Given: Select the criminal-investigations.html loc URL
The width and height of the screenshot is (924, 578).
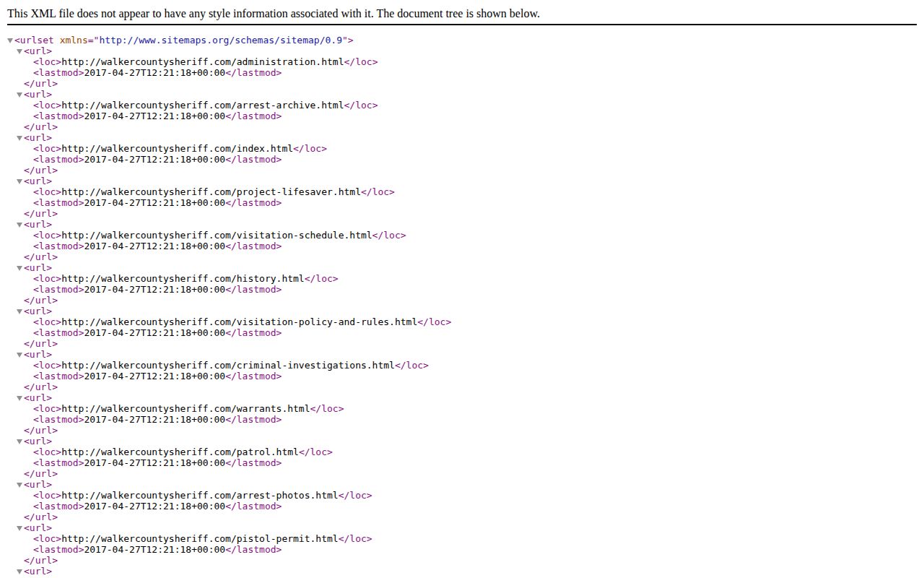Looking at the screenshot, I should 229,366.
